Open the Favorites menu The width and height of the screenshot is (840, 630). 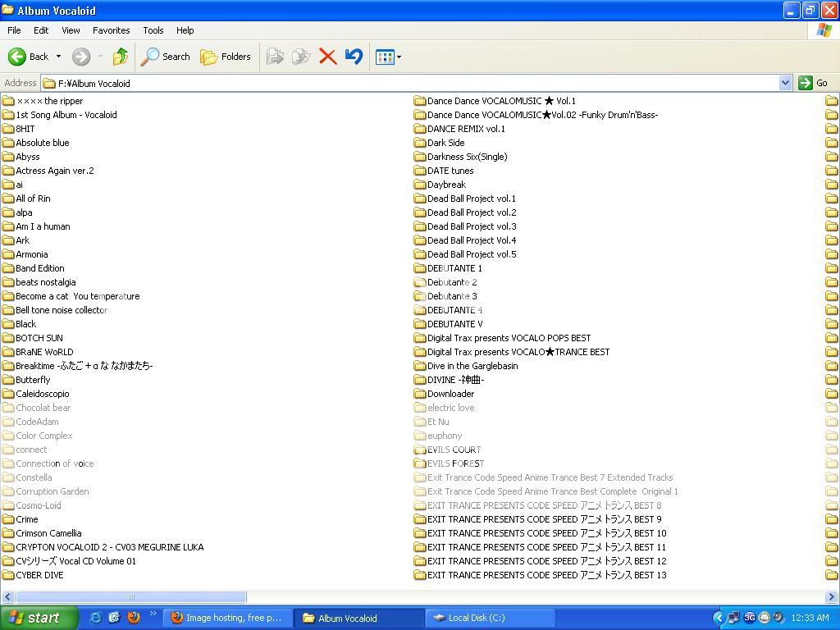[111, 30]
